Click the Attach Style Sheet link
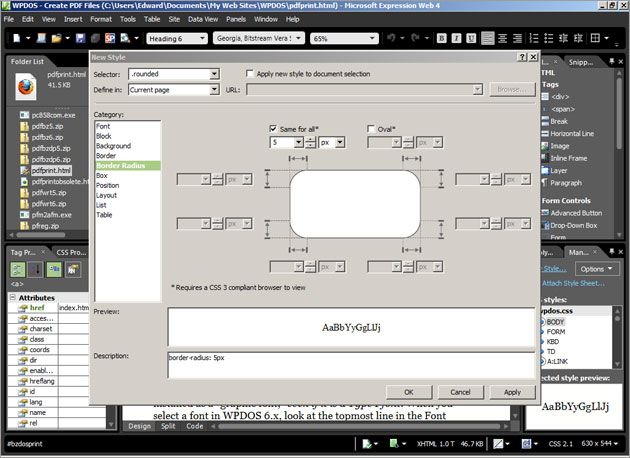Viewport: 630px width, 458px height. [x=573, y=283]
